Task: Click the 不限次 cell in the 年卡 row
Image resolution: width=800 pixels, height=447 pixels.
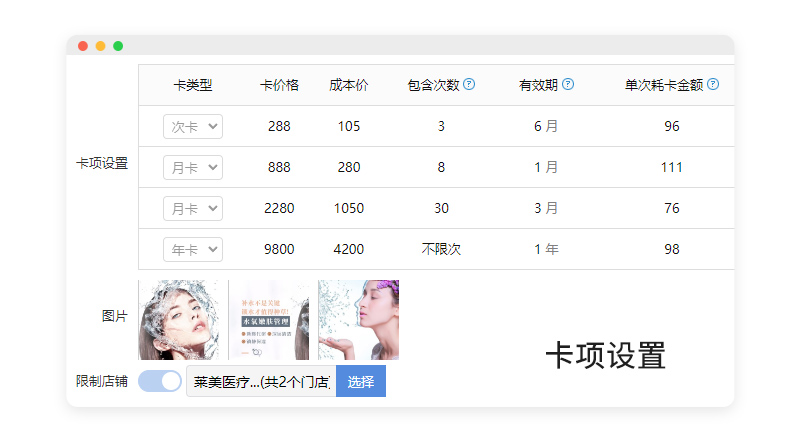Action: click(x=441, y=249)
